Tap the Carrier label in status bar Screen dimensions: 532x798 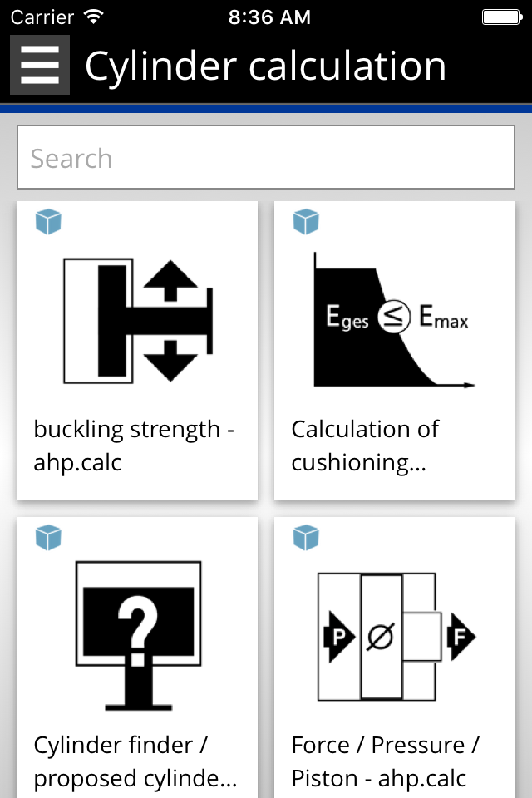tap(42, 17)
